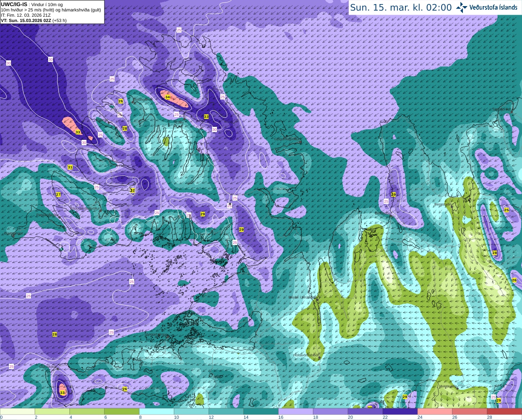The width and height of the screenshot is (522, 420).
Task: Click the yellow 32 gust marker
Action: [132, 190]
